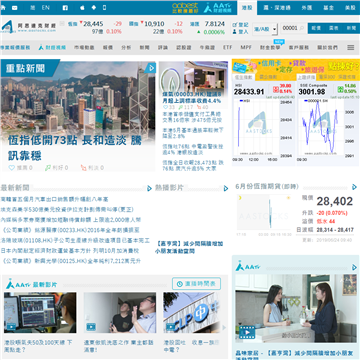
Task: Click the AAStocks site logo
Action: [29, 27]
